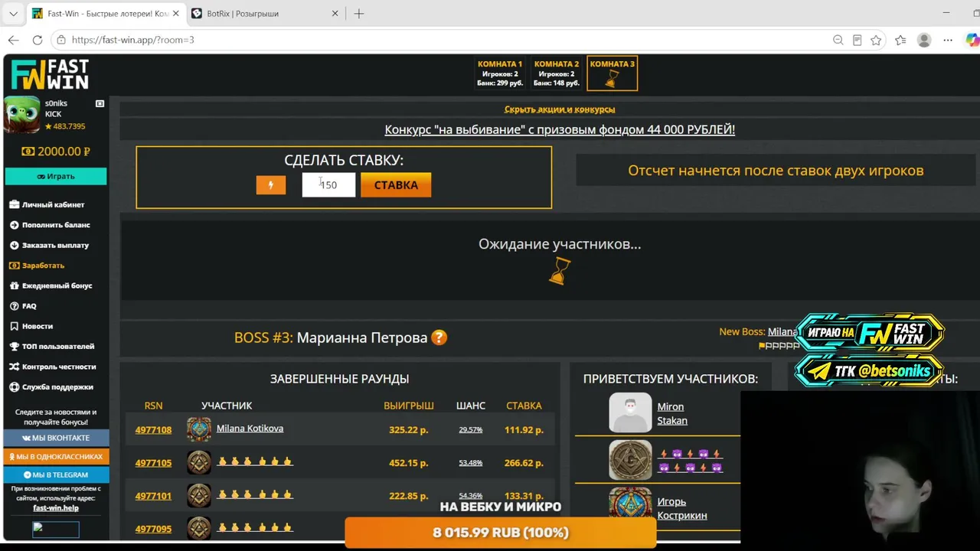Open the Milana Kotikova participant link

250,429
